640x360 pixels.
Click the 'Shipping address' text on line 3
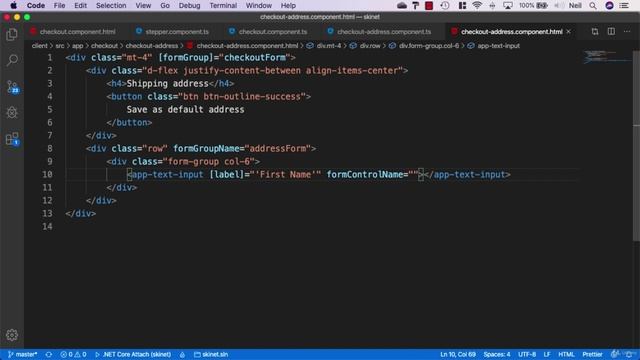pyautogui.click(x=167, y=84)
